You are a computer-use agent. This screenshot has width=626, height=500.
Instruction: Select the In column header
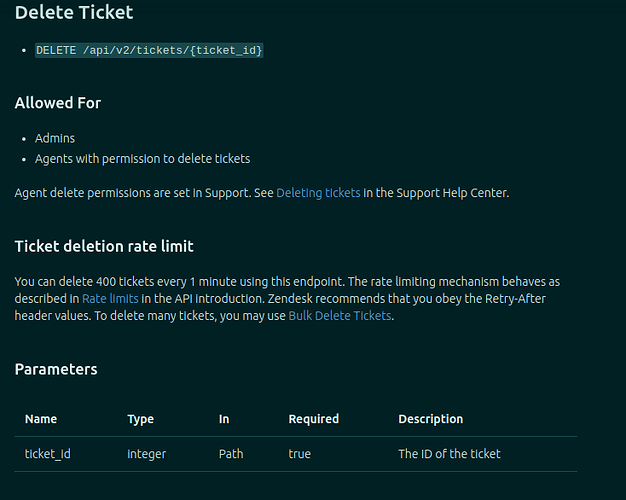tap(224, 419)
